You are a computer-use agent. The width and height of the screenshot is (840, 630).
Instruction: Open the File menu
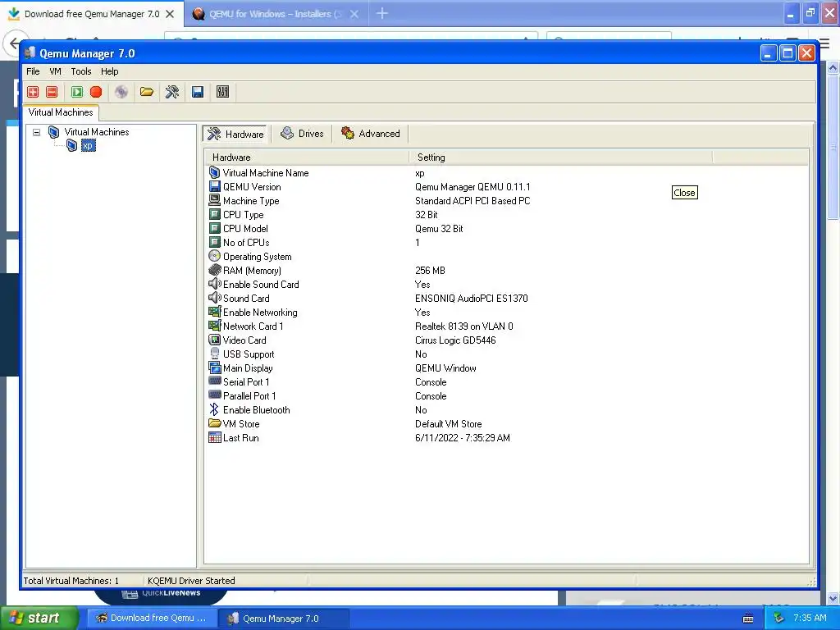(33, 71)
